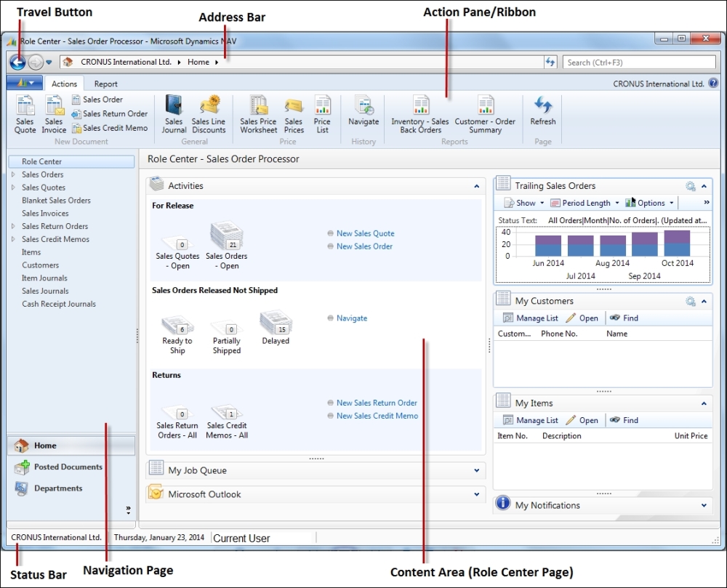
Task: Click Sales Return Order in the ribbon
Action: tap(110, 114)
